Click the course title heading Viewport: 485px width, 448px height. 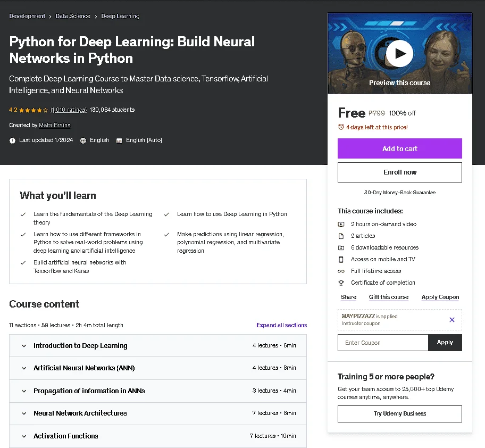pos(132,50)
